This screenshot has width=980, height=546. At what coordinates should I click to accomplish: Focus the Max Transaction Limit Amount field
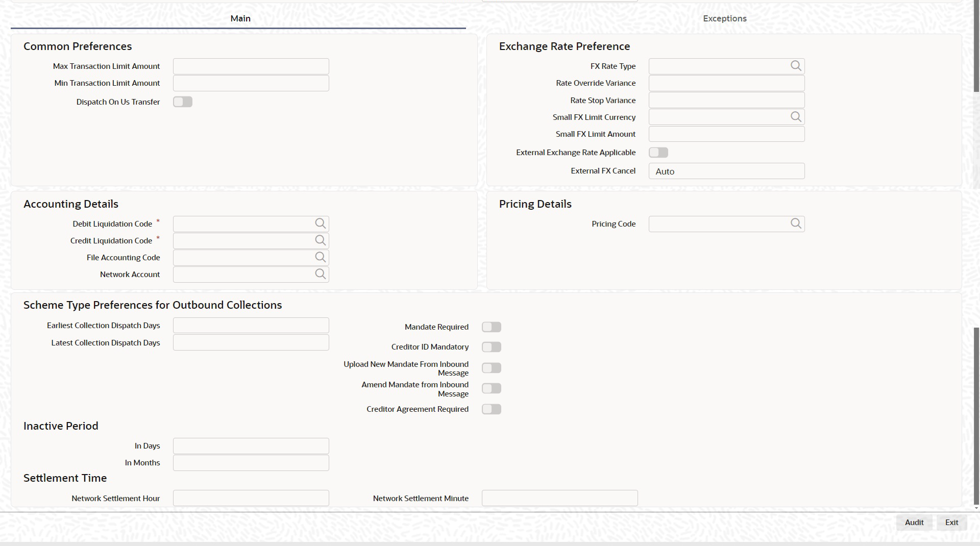[x=251, y=66]
